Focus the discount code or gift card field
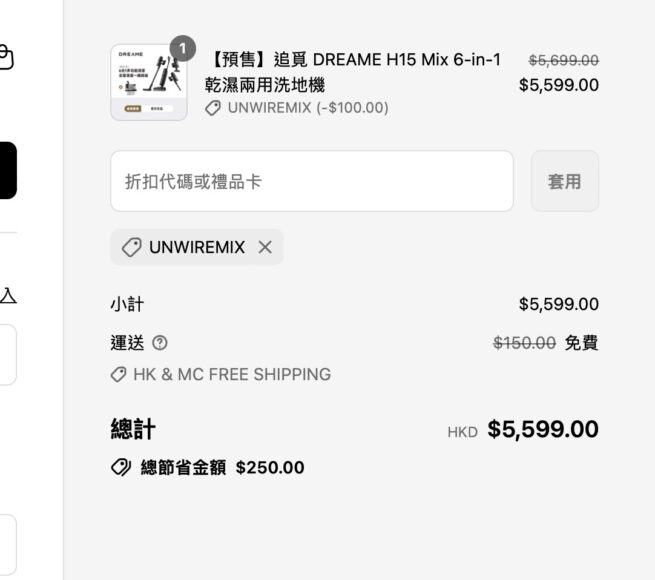655x580 pixels. pyautogui.click(x=311, y=181)
